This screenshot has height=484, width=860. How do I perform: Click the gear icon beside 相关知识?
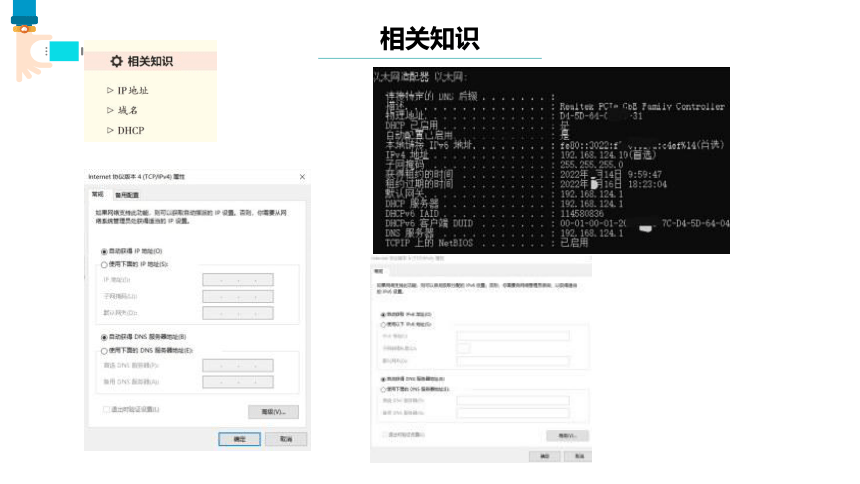(116, 61)
